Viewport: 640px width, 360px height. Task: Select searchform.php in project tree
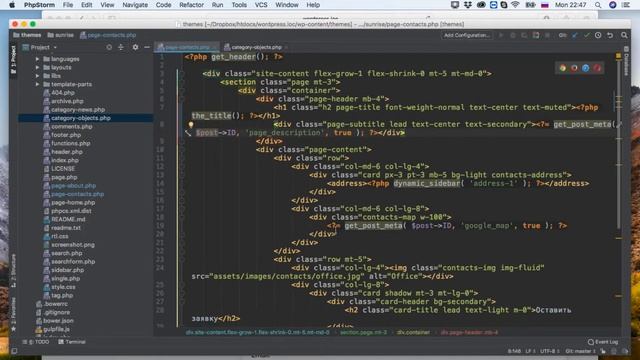(73, 262)
